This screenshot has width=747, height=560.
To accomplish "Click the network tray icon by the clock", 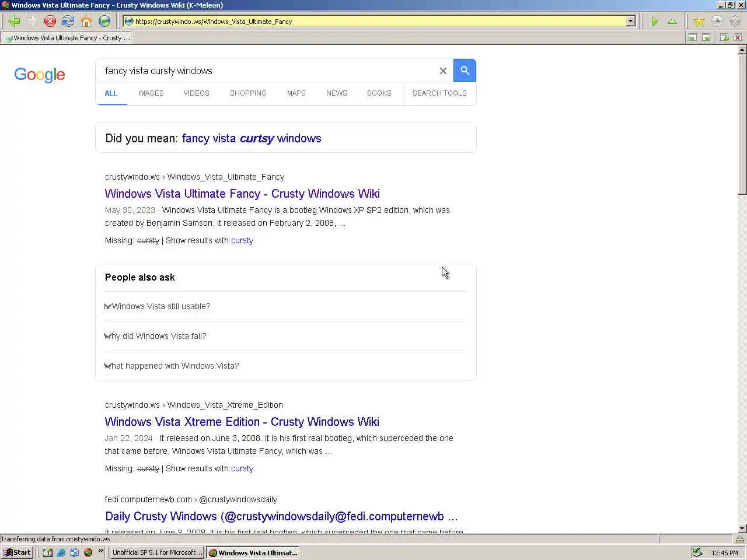I will click(697, 552).
